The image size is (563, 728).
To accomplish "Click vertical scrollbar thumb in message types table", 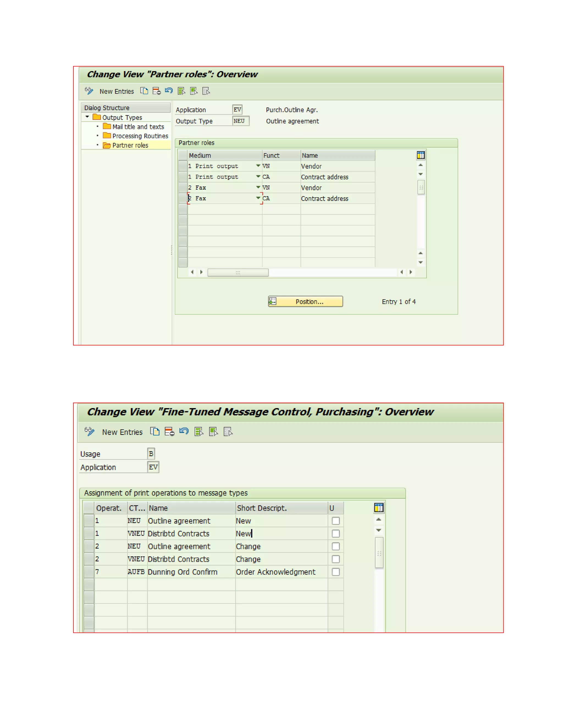I will (x=379, y=552).
